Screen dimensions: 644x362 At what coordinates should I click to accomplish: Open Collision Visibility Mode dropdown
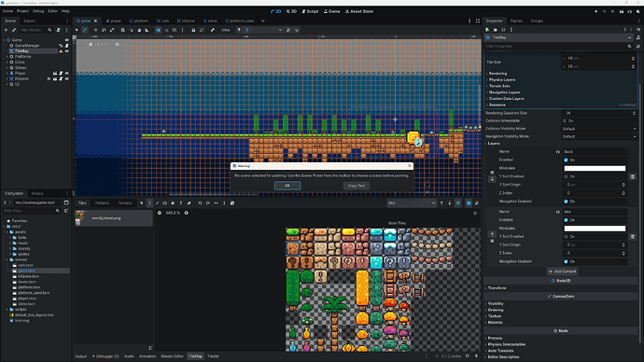599,129
